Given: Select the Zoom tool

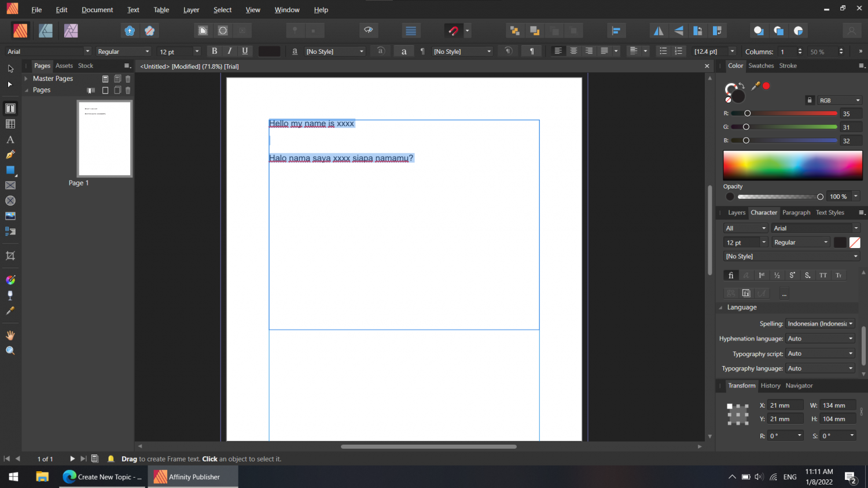Looking at the screenshot, I should click(10, 350).
